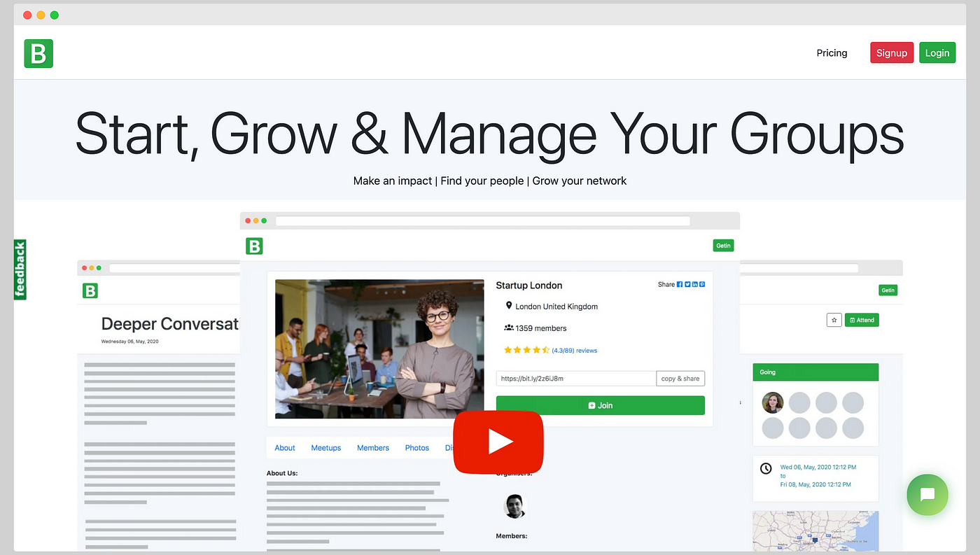Click the Deeper Conversat event heading
Viewport: 980px width, 555px height.
[170, 323]
